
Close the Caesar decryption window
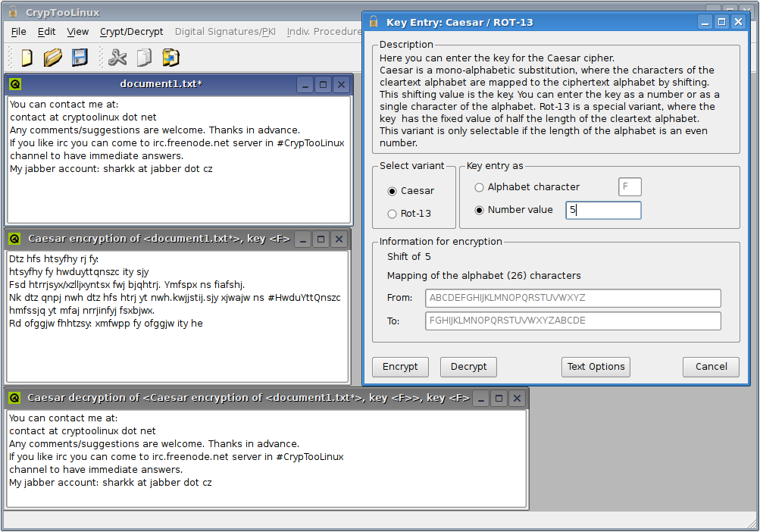[x=518, y=399]
